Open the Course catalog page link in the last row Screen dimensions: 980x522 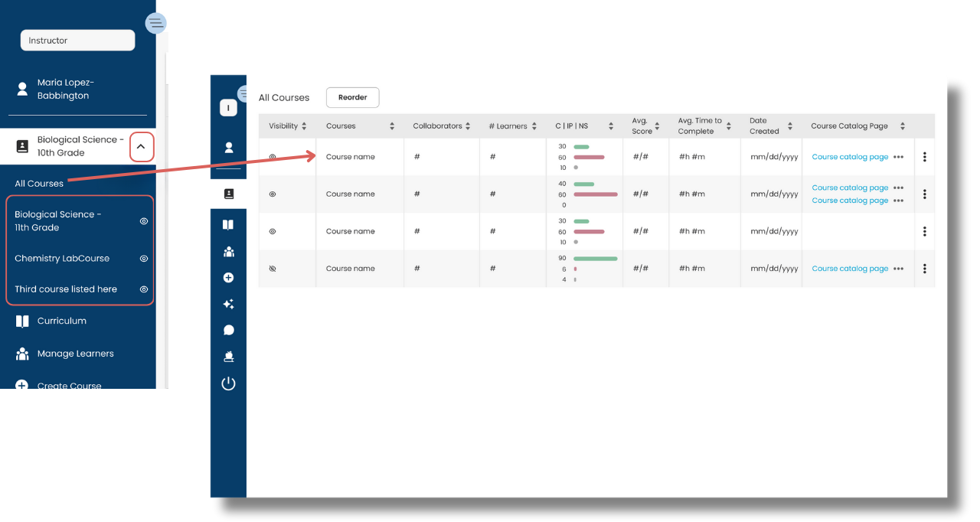click(x=850, y=269)
